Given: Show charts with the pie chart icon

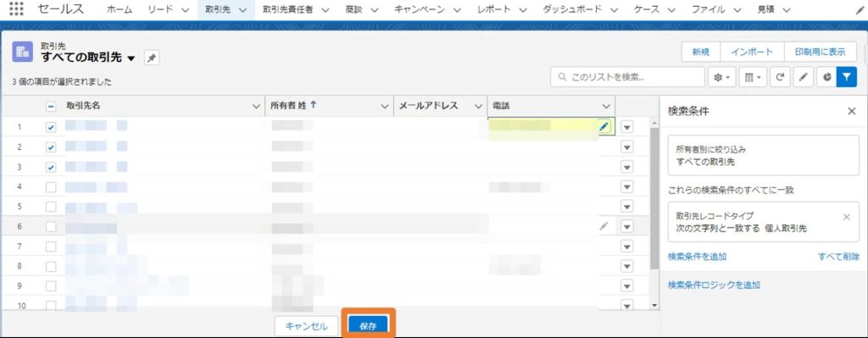Looking at the screenshot, I should tap(826, 77).
